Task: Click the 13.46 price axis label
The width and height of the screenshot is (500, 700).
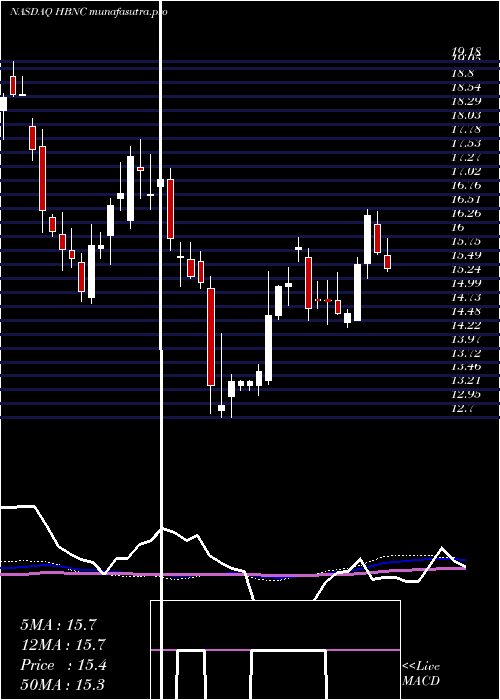Action: pyautogui.click(x=466, y=367)
